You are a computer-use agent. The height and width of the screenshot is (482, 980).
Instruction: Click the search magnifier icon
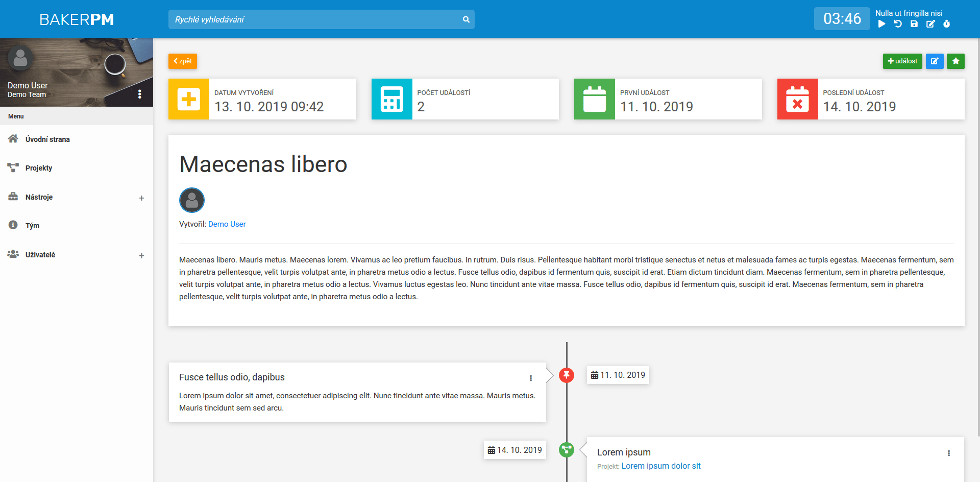[x=466, y=19]
